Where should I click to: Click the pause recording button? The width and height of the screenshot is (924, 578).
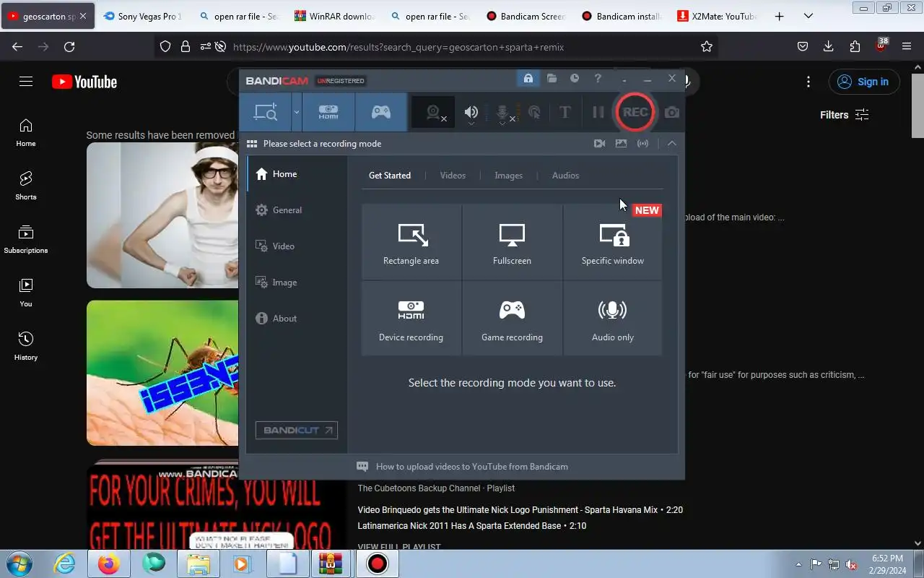[x=598, y=112]
